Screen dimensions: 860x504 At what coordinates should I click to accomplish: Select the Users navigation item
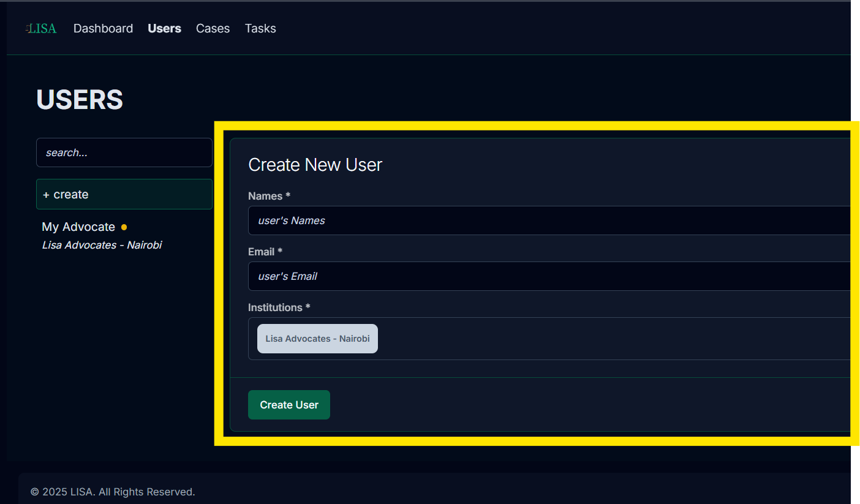(164, 28)
